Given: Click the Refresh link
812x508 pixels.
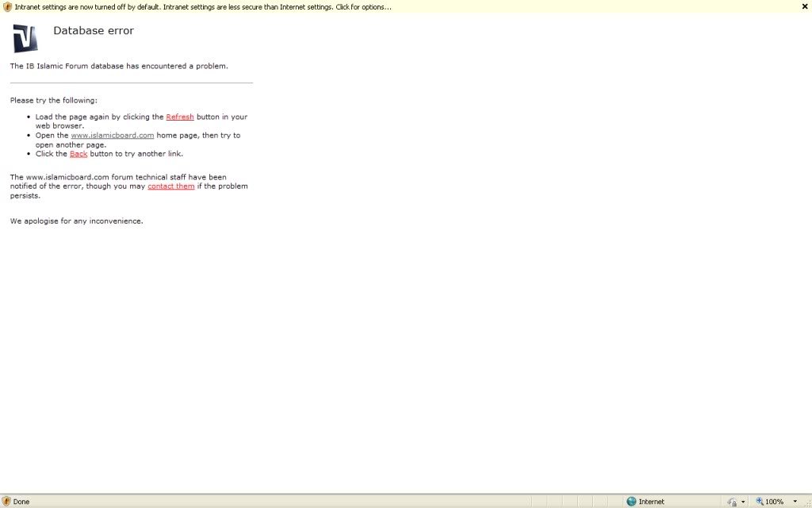Looking at the screenshot, I should [180, 117].
